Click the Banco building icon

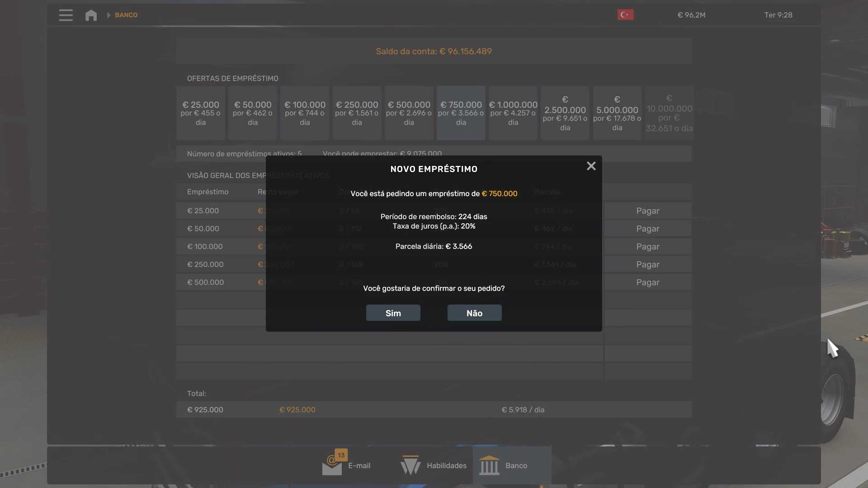[x=489, y=465]
